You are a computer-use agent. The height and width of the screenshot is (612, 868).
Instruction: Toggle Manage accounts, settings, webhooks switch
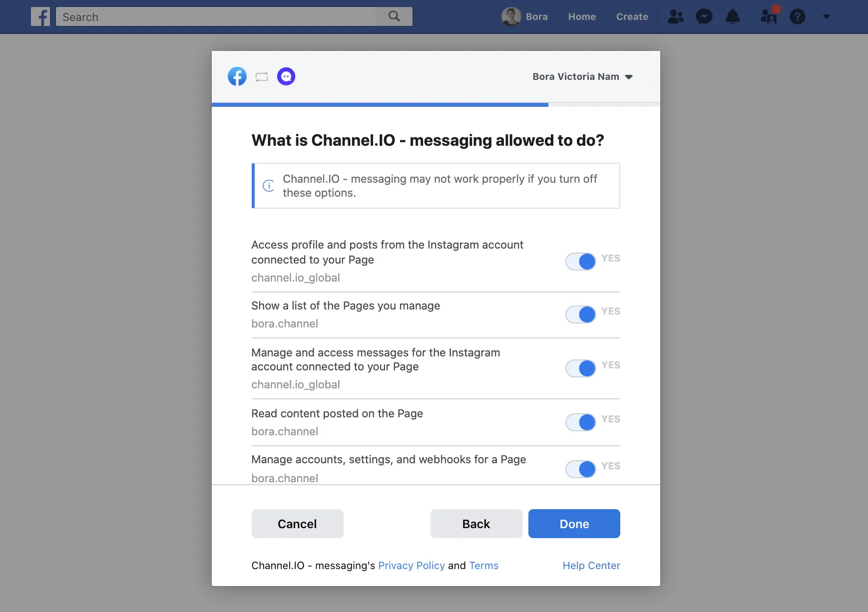coord(581,469)
